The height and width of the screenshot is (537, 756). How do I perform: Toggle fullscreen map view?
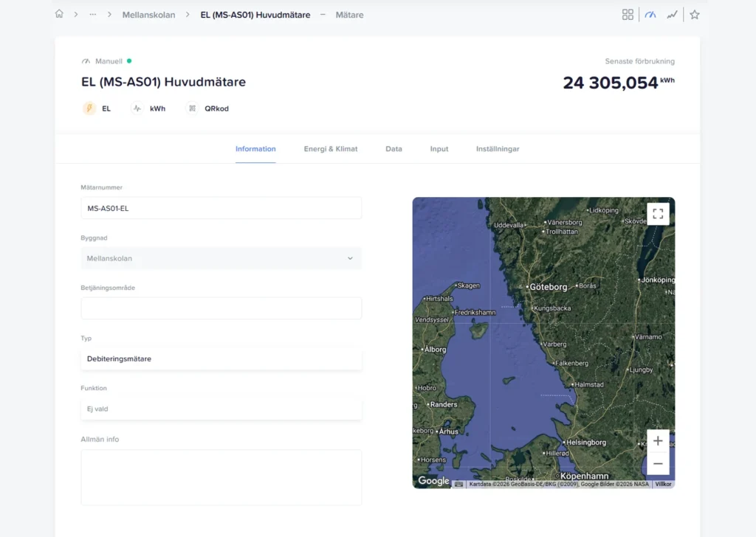(658, 214)
